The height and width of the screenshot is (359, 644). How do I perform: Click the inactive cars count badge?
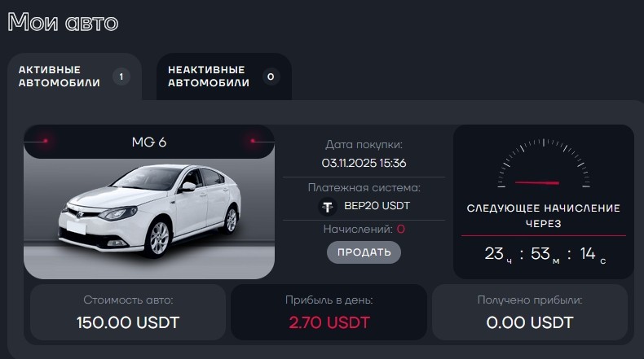(x=271, y=77)
